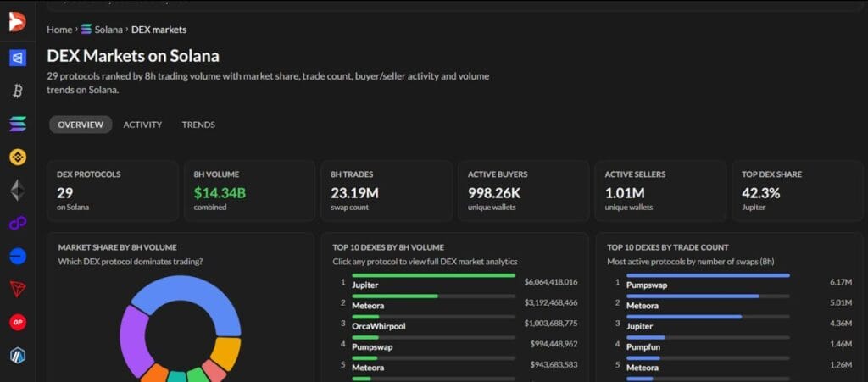Click the $943,683,583 volume value
This screenshot has width=868, height=382.
pos(554,364)
